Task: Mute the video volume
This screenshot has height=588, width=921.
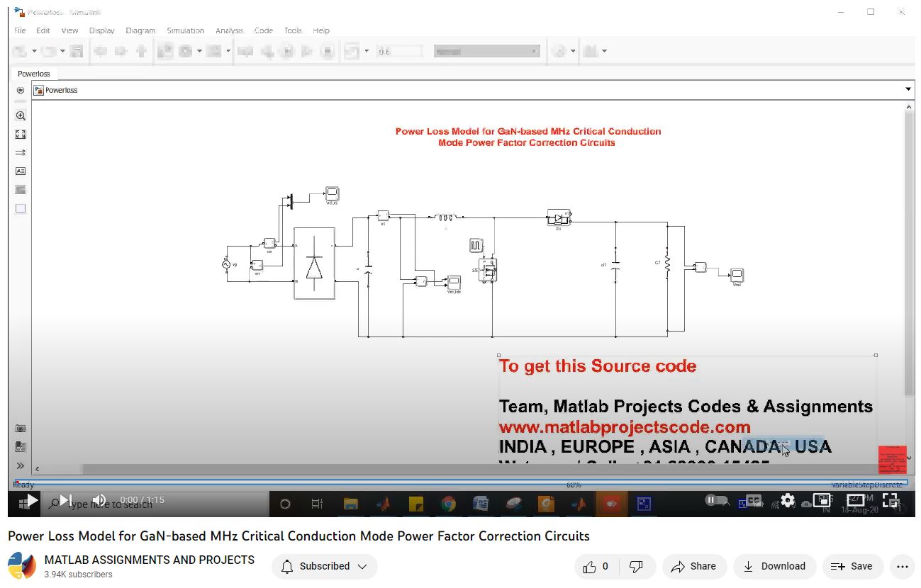Action: point(99,501)
